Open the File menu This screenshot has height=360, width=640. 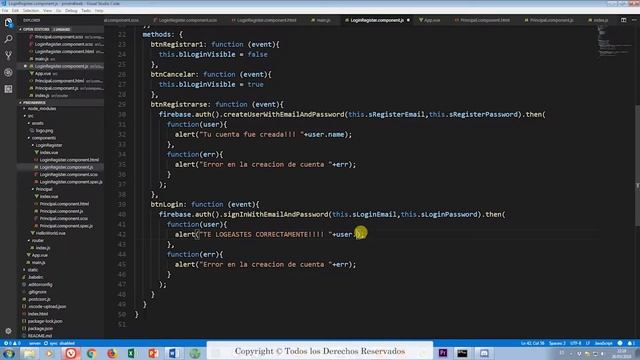click(x=5, y=11)
